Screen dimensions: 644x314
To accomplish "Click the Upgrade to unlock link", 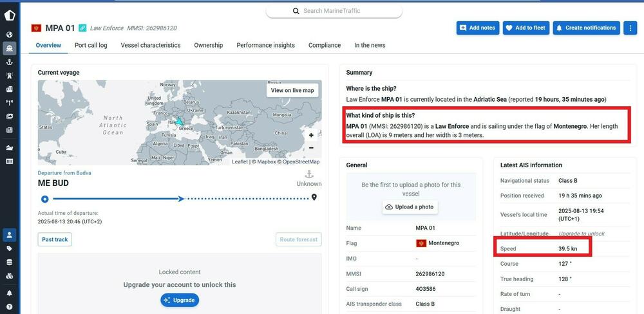I will click(582, 234).
